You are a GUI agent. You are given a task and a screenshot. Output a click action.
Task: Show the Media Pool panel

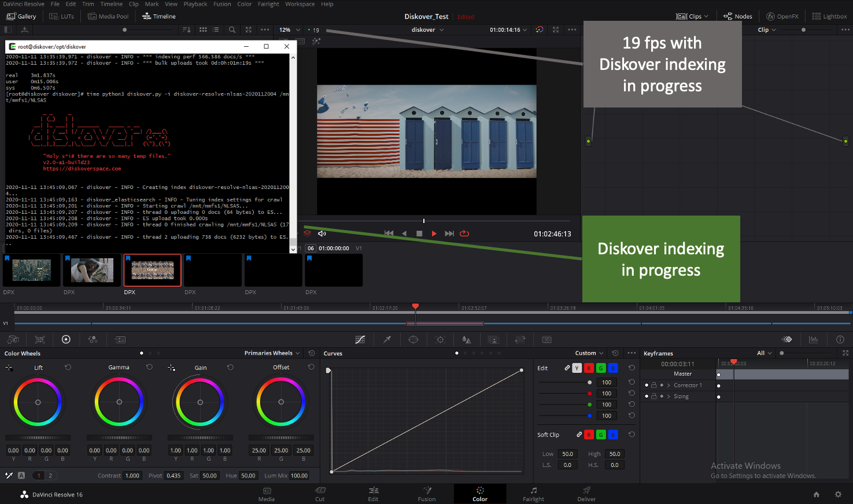108,16
